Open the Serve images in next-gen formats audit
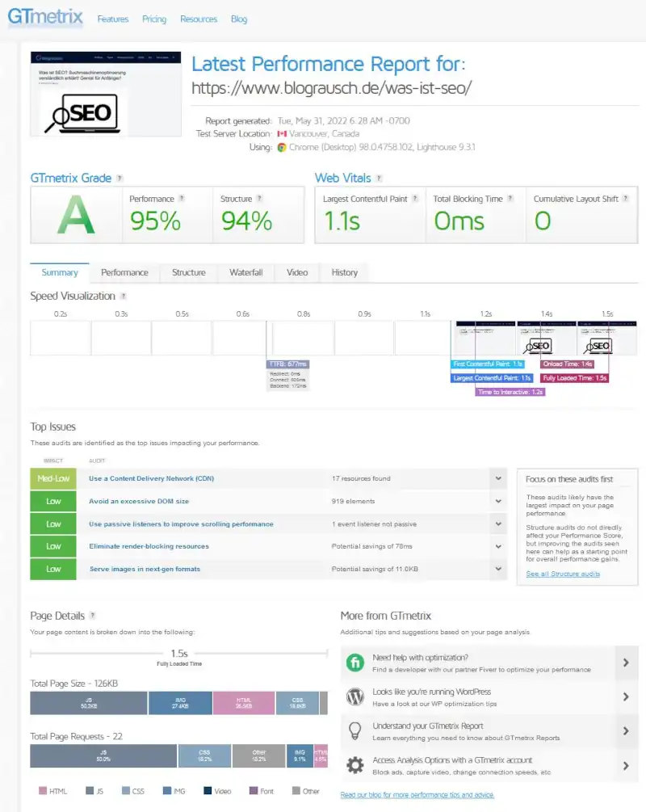 pyautogui.click(x=145, y=569)
